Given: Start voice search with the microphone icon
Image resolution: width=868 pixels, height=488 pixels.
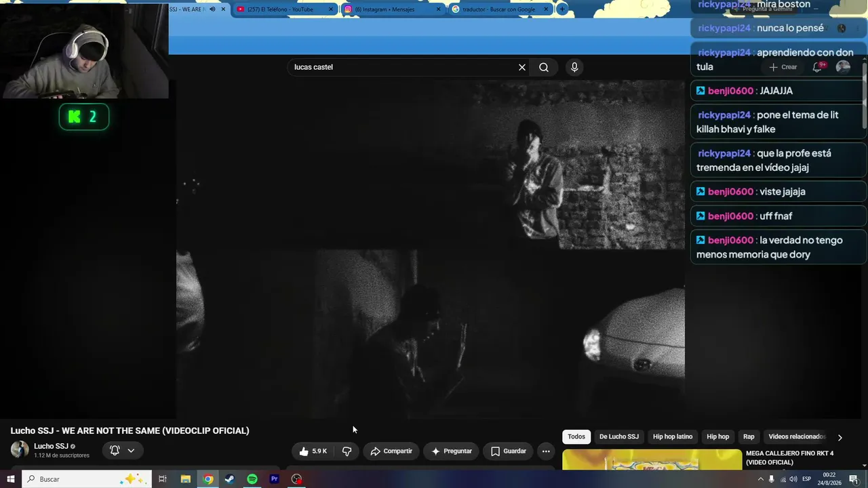Looking at the screenshot, I should 574,67.
